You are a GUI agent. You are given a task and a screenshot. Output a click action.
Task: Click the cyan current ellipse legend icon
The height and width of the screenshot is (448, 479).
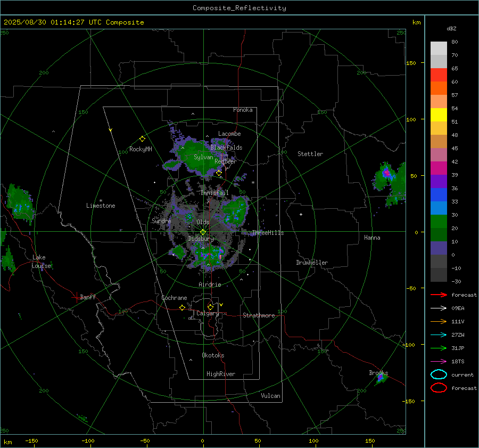coord(439,374)
